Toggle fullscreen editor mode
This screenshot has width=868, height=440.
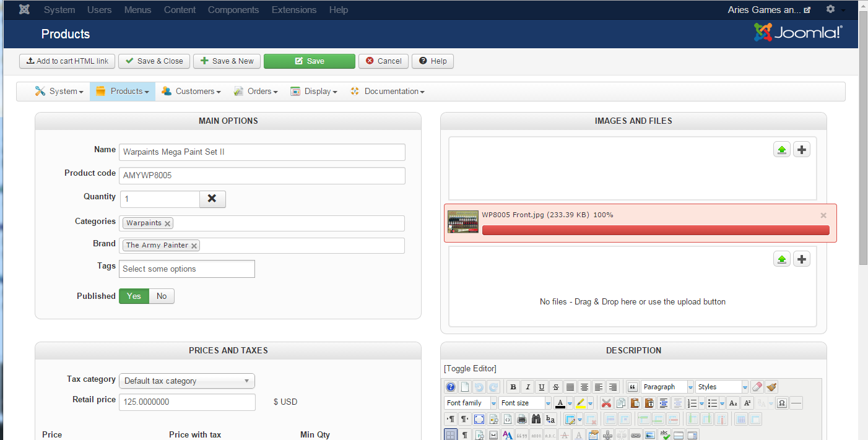pyautogui.click(x=479, y=419)
